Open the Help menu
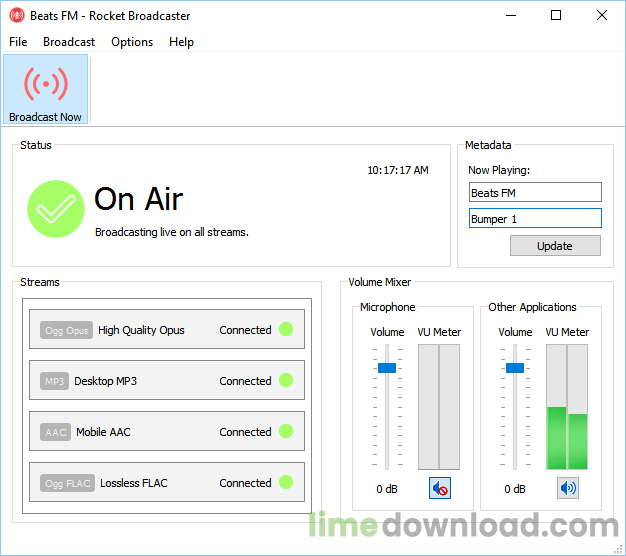This screenshot has height=556, width=626. pos(181,42)
